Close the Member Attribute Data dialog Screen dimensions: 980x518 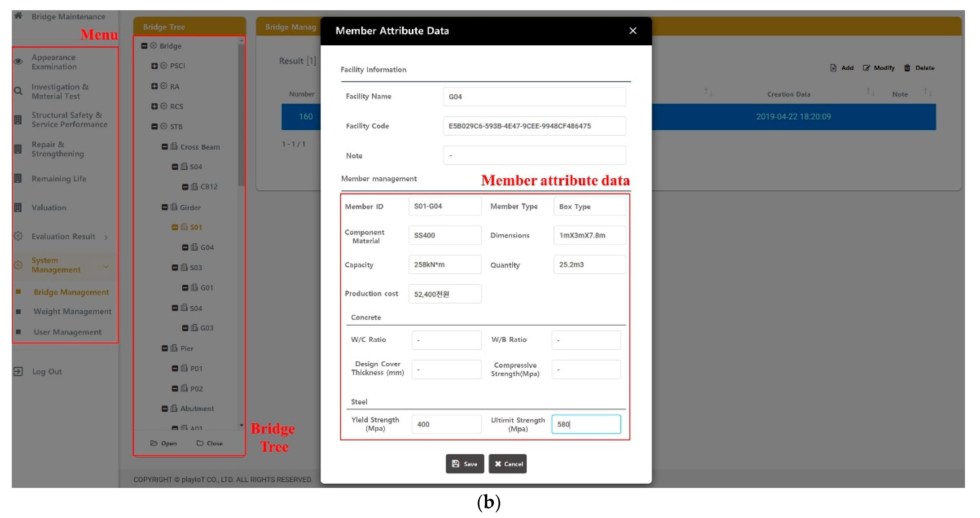tap(633, 31)
